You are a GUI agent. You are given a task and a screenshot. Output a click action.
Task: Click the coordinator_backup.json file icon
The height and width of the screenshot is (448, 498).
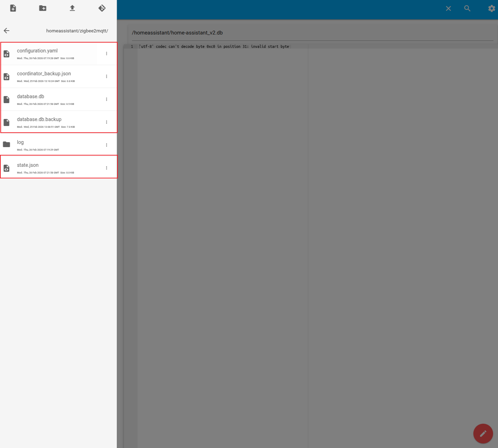6,77
